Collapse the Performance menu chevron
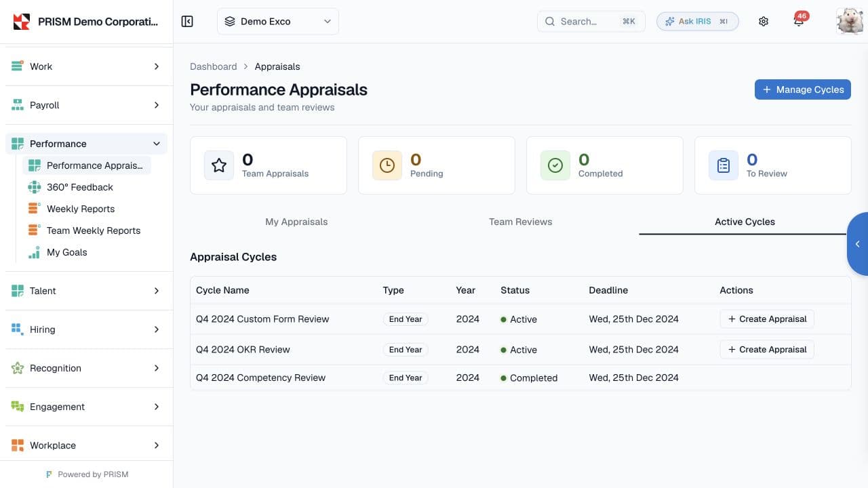Viewport: 868px width, 488px height. tap(157, 144)
